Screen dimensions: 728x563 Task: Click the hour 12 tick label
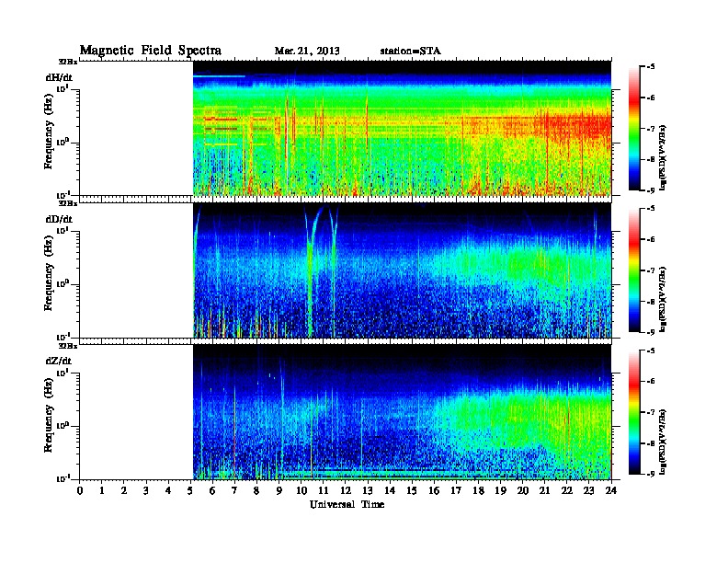click(346, 491)
